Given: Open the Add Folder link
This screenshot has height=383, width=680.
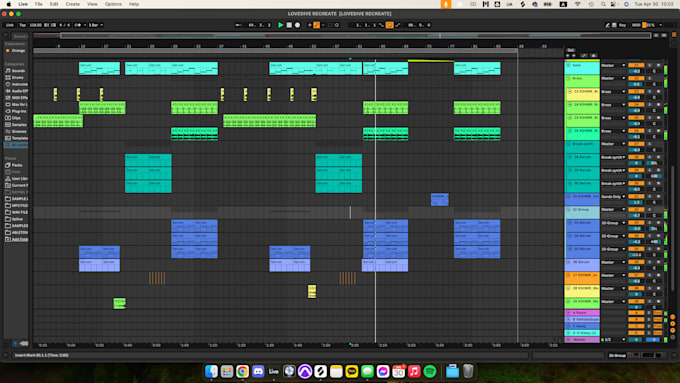Looking at the screenshot, I should (x=20, y=239).
